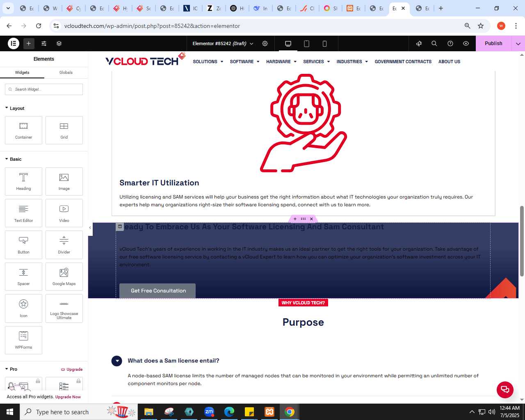Viewport: 525px width, 420px height.
Task: Collapse the Basic widgets section
Action: [x=13, y=159]
